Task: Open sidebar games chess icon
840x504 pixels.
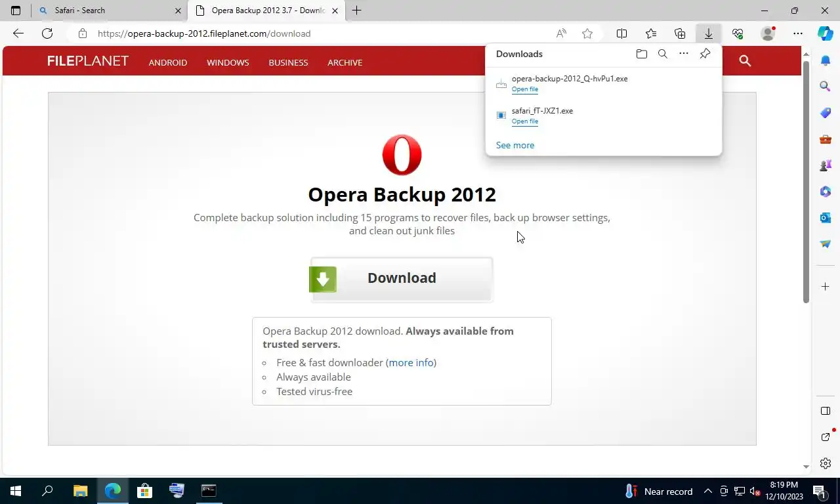Action: [826, 165]
